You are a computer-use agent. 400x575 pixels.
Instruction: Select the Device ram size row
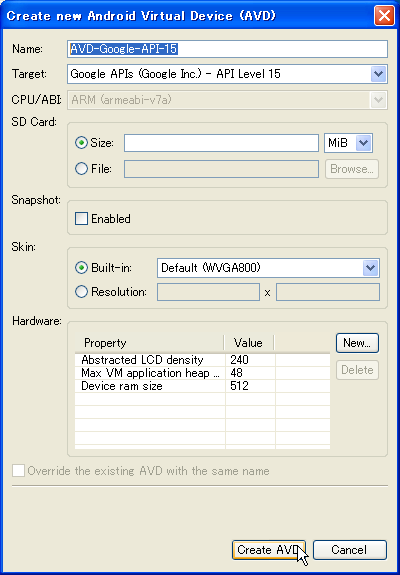coord(202,386)
